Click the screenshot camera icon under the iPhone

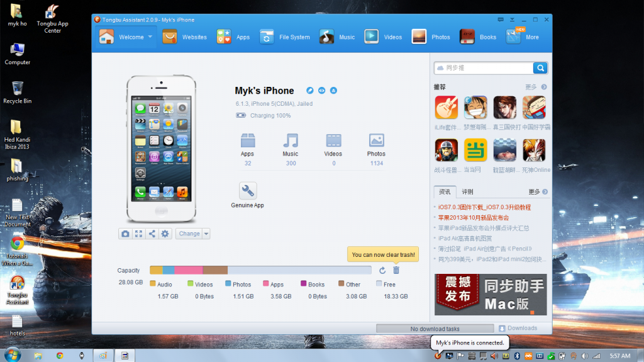tap(125, 234)
